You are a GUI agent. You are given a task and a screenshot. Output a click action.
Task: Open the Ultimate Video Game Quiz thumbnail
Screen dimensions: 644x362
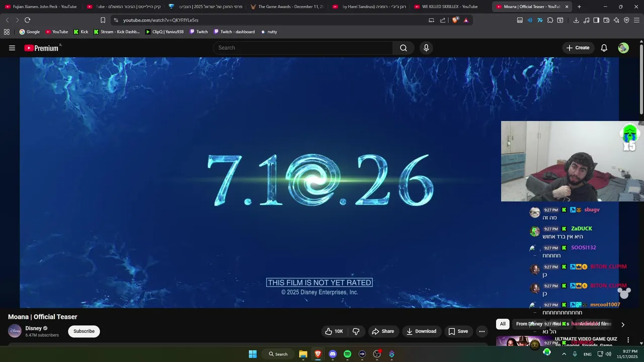(523, 341)
